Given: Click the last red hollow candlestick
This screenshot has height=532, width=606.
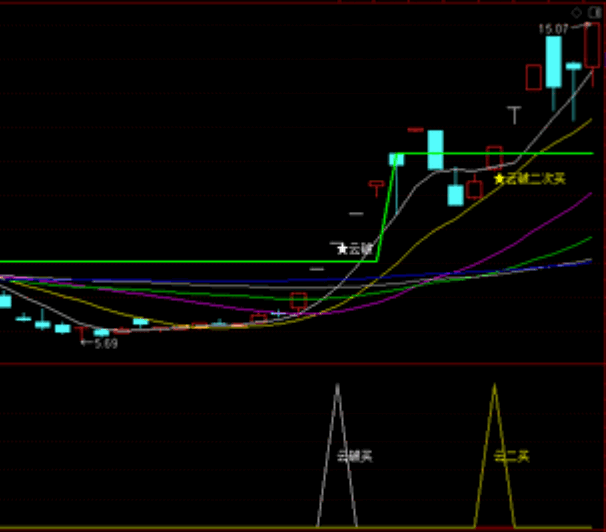Looking at the screenshot, I should (592, 45).
